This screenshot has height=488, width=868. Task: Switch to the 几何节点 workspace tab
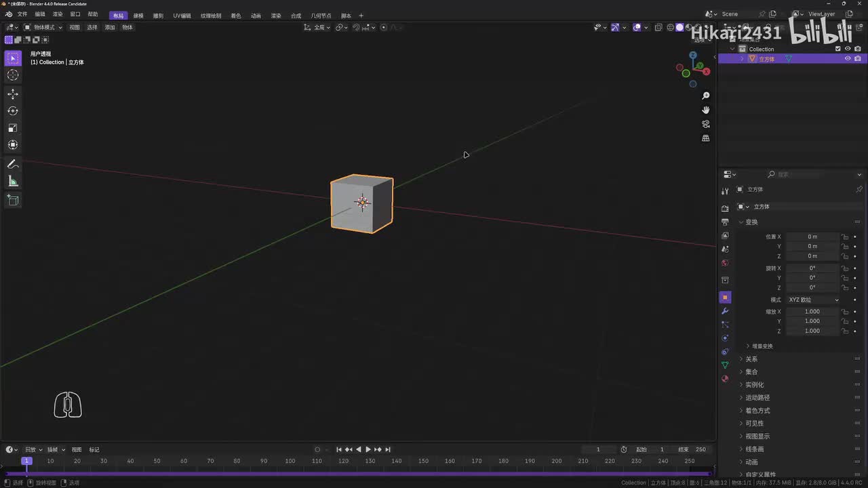pos(321,16)
